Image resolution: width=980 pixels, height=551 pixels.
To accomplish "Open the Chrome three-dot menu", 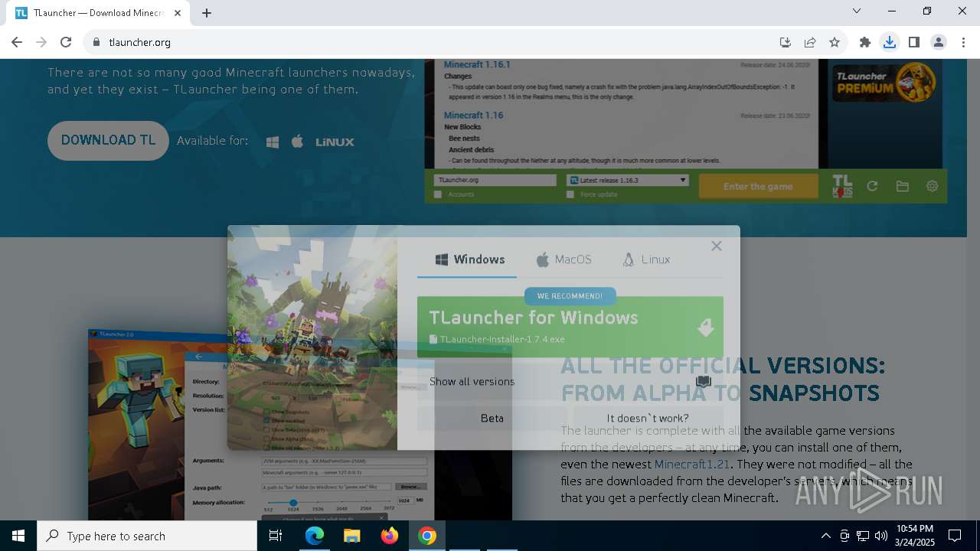I will click(963, 42).
